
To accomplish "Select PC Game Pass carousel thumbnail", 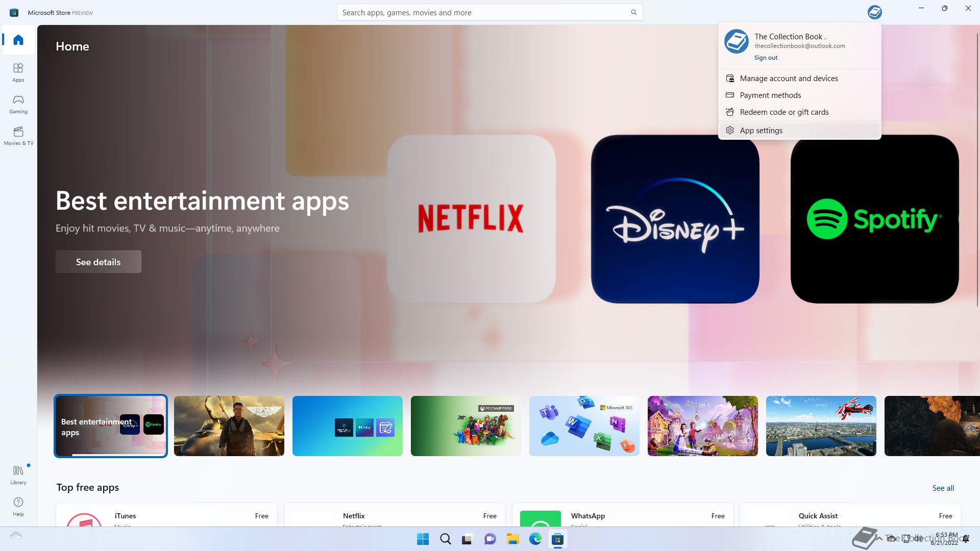I will coord(466,426).
